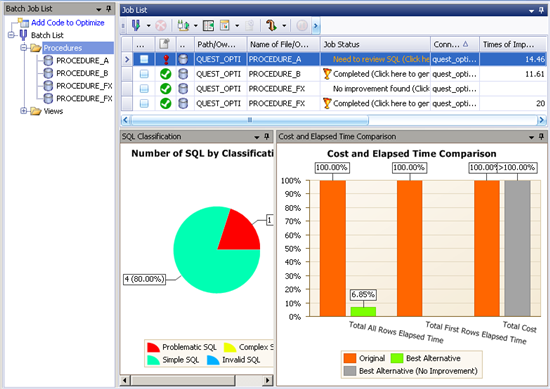
Task: Click the Batch List tuning fork icon
Action: click(x=23, y=35)
